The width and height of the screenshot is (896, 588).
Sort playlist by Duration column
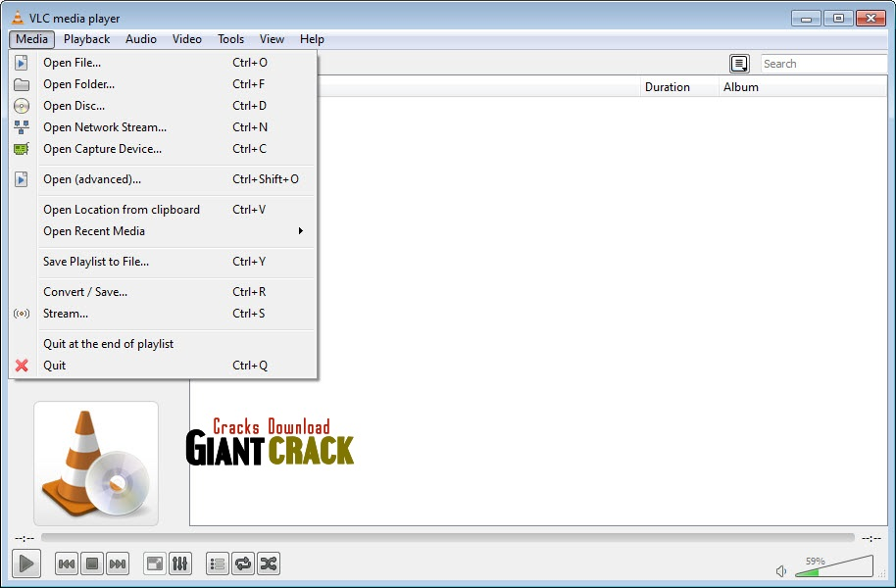(x=678, y=87)
